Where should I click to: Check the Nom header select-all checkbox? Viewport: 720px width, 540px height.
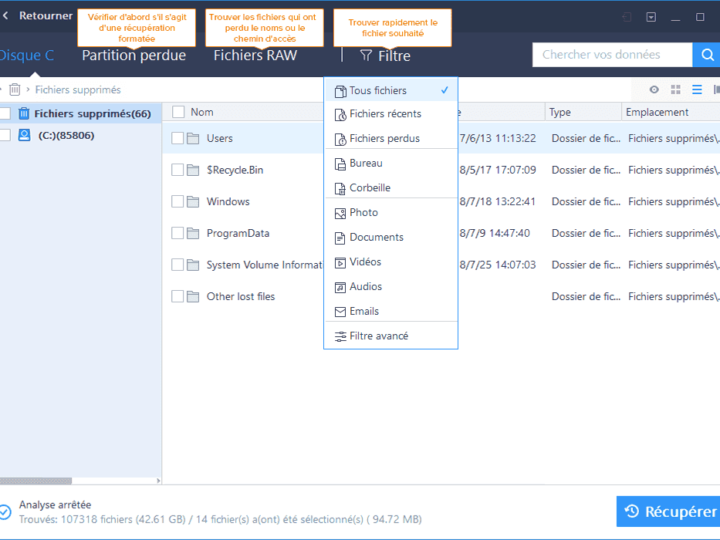(178, 112)
